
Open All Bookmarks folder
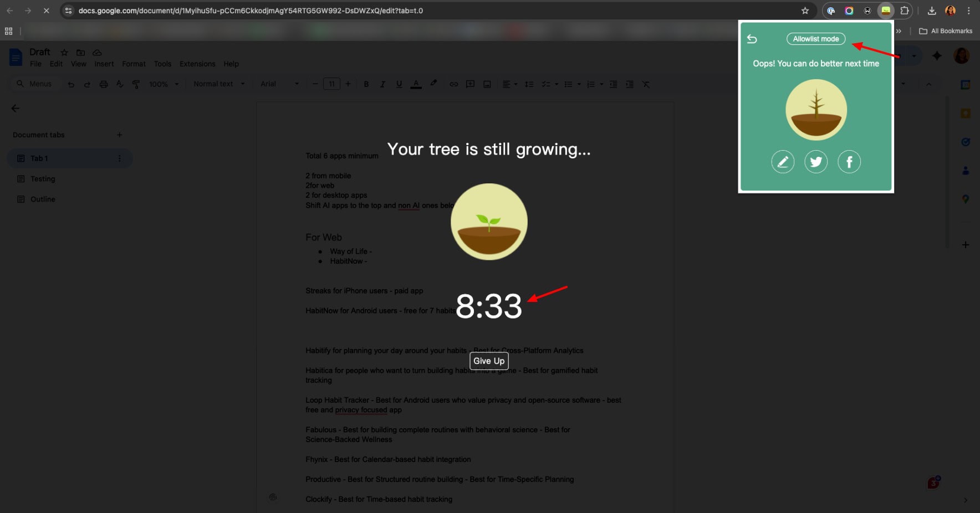tap(946, 31)
